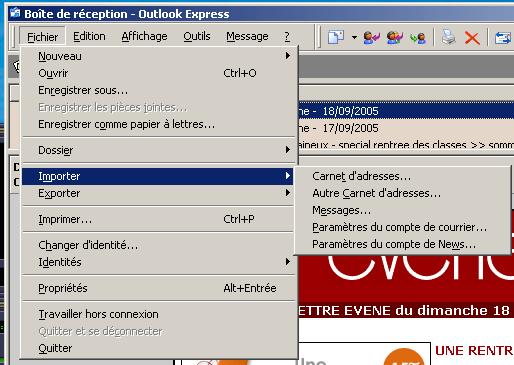Image resolution: width=514 pixels, height=365 pixels.
Task: Click the Print toolbar icon
Action: 448,37
